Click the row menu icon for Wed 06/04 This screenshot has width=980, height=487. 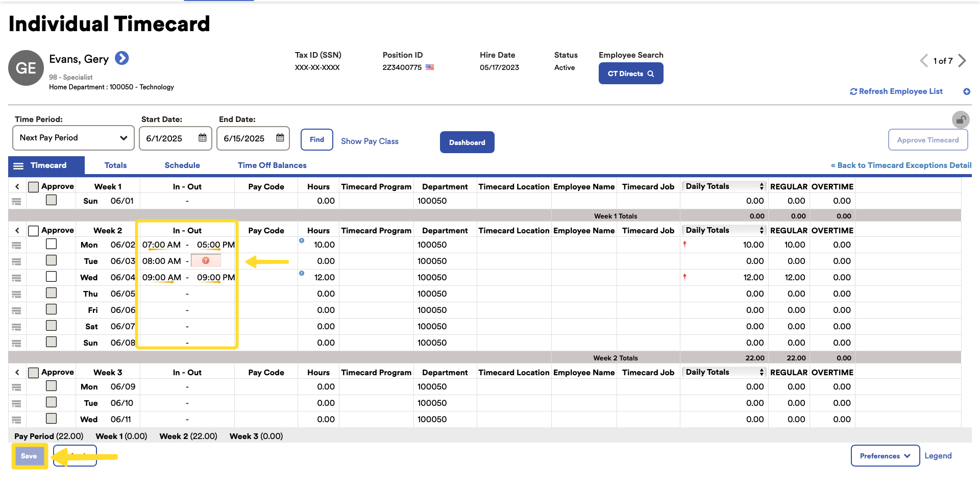(x=16, y=278)
